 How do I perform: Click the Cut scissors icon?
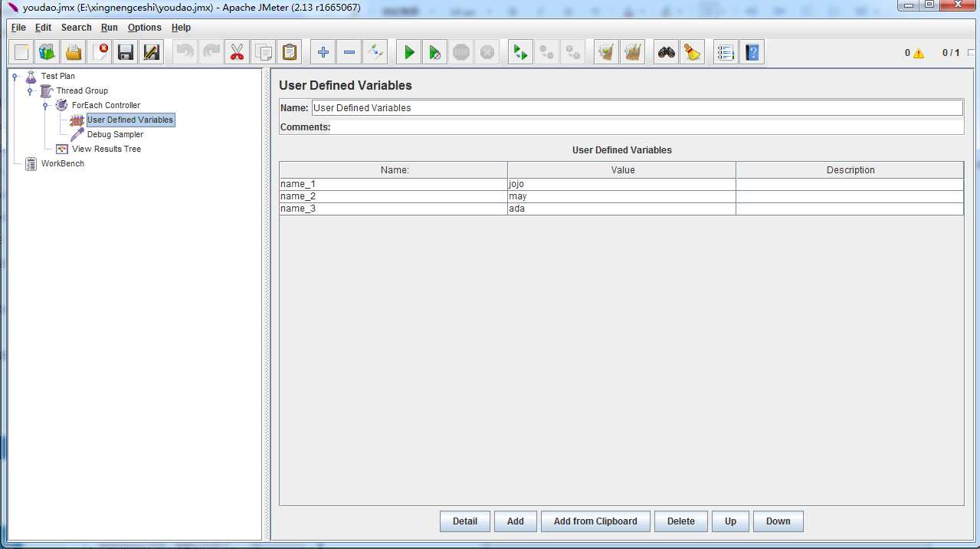(237, 52)
